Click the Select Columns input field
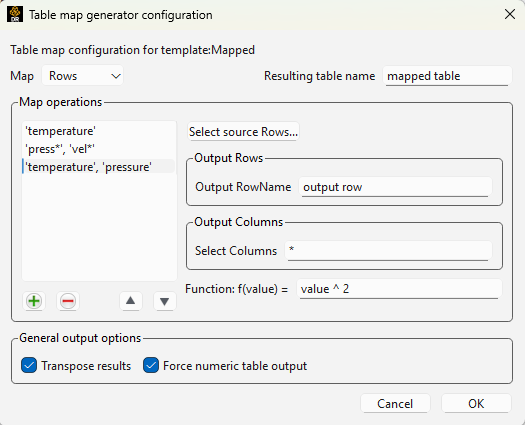The width and height of the screenshot is (525, 425). [x=388, y=251]
